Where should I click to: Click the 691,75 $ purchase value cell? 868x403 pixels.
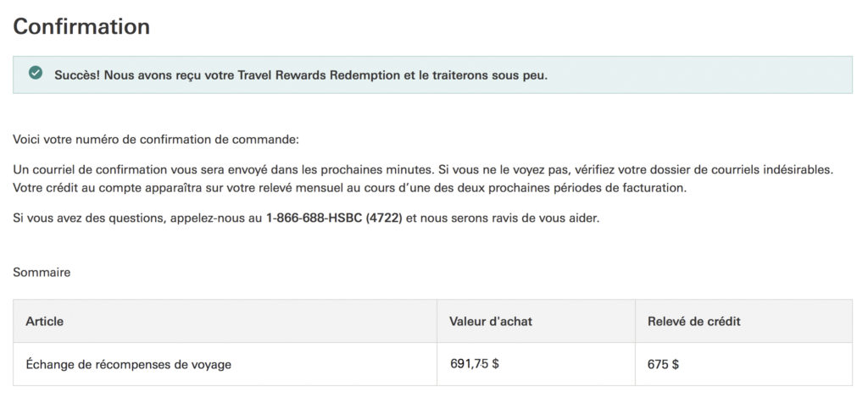pos(475,365)
